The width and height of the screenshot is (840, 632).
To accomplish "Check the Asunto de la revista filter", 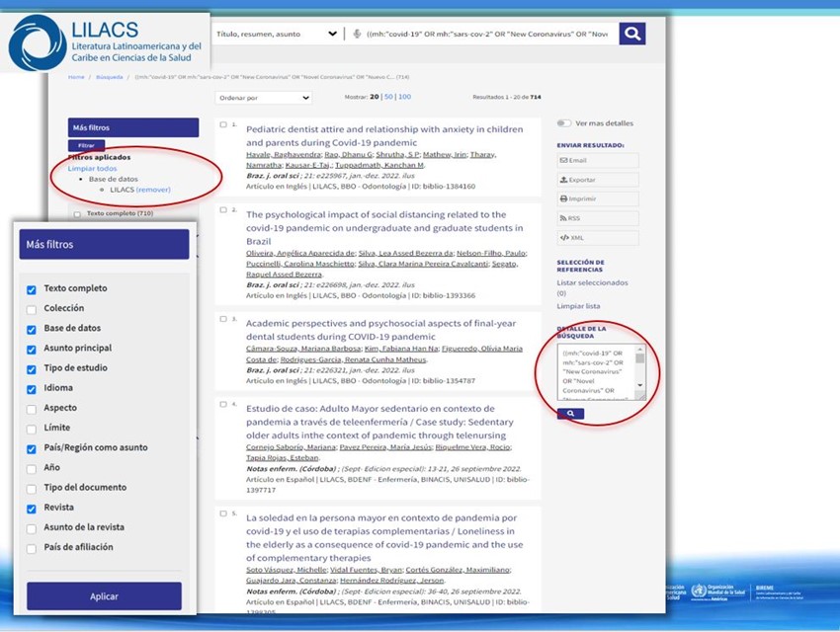I will coord(32,528).
